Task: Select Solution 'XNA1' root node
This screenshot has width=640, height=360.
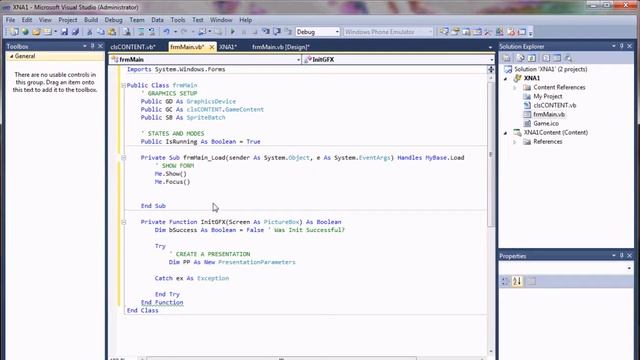Action: [x=550, y=69]
